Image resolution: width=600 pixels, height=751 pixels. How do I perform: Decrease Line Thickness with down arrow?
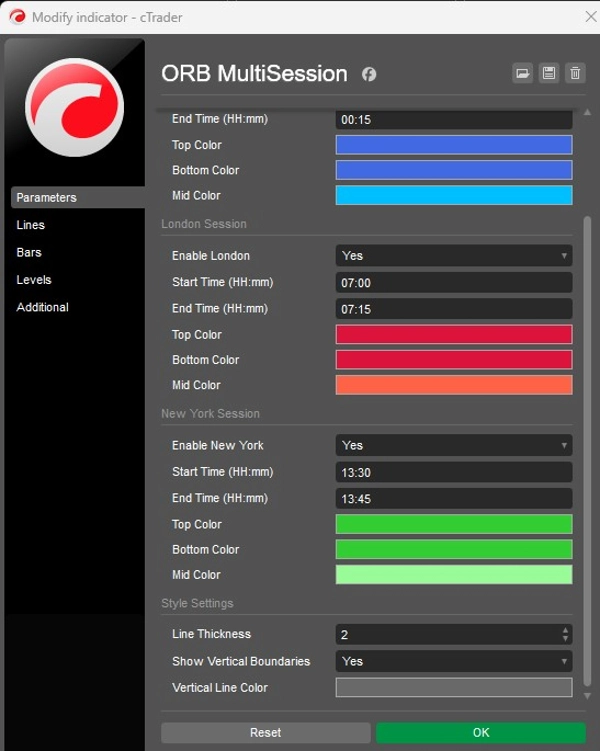tap(566, 639)
